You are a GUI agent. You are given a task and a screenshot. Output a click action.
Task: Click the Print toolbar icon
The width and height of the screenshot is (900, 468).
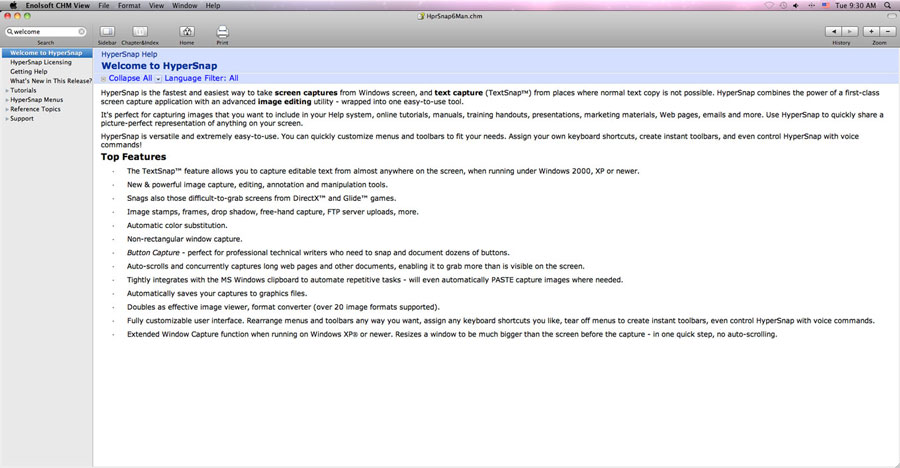tap(222, 32)
